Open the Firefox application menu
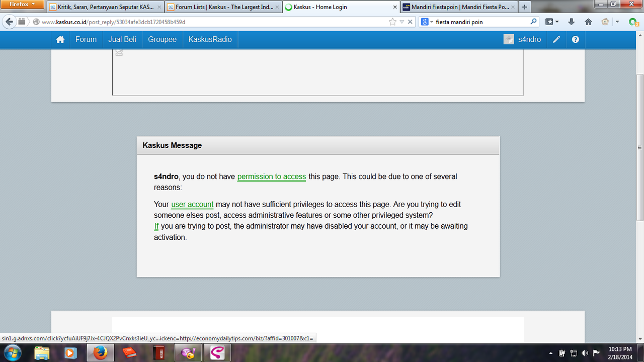644x362 pixels. tap(23, 5)
